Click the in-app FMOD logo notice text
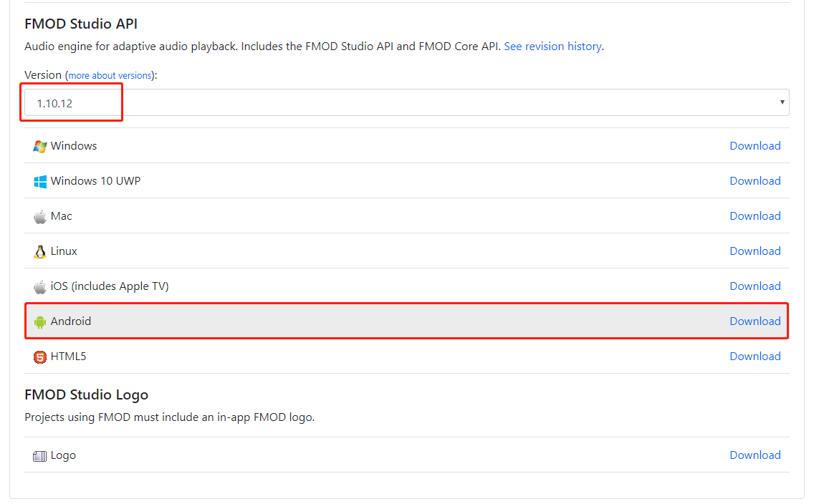The image size is (814, 504). [x=169, y=417]
